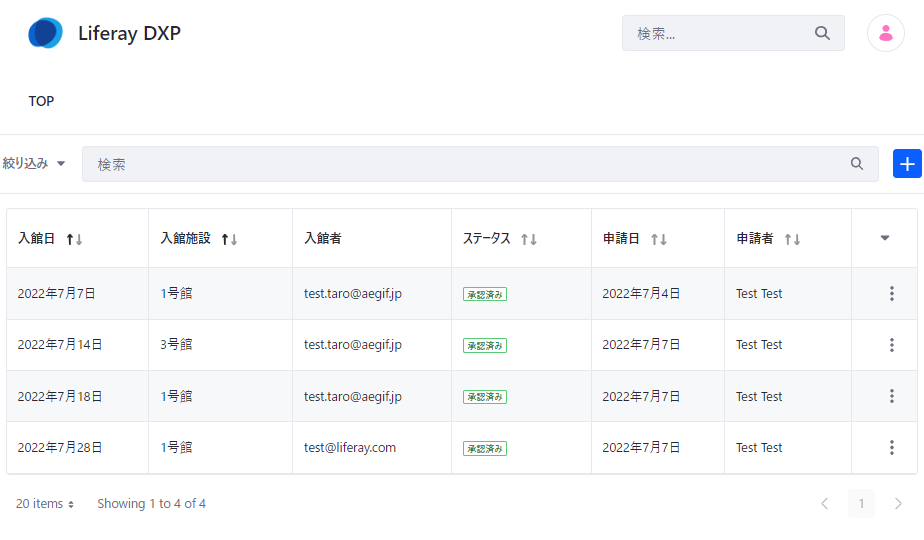Screen dimensions: 924x540
Task: Open the user profile avatar menu
Action: click(x=885, y=33)
